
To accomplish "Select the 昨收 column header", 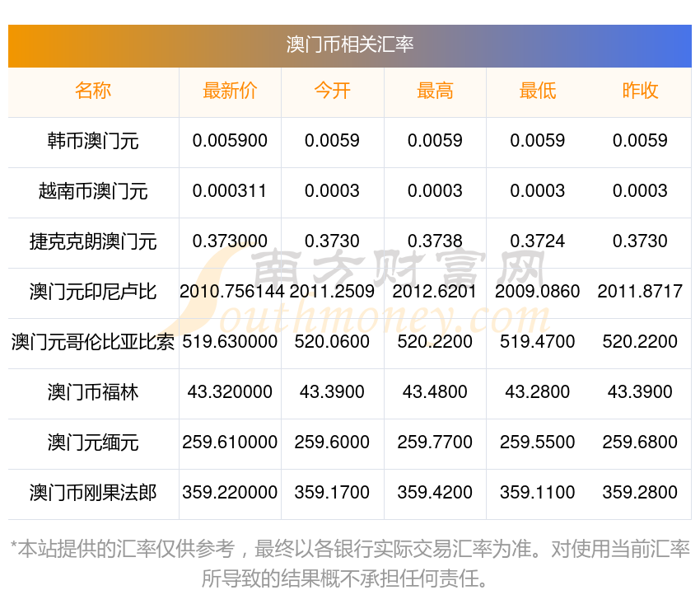I will (x=640, y=91).
